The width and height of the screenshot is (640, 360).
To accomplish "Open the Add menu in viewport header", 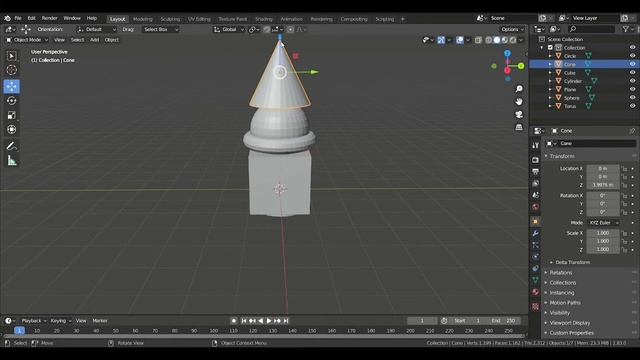I will (95, 40).
